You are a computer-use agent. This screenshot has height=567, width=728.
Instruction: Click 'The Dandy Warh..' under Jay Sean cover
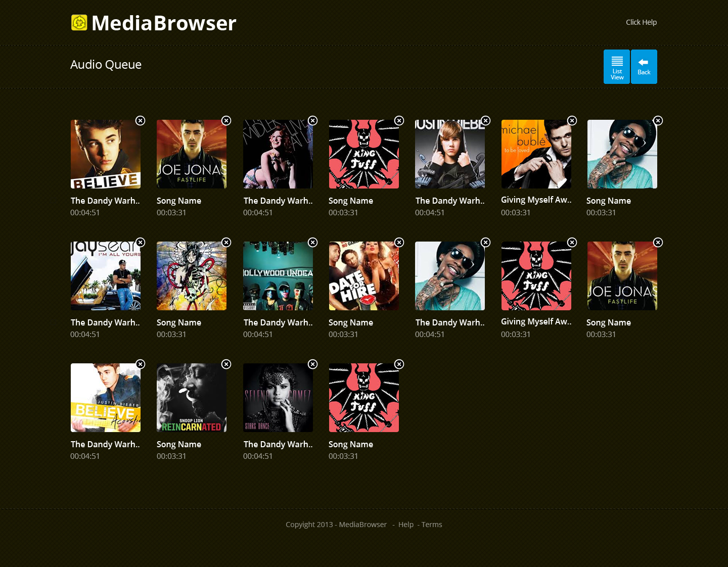105,322
